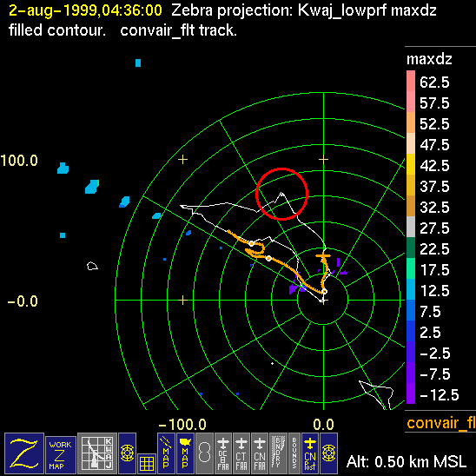The width and height of the screenshot is (476, 476).
Task: Click the small yellow grid icon
Action: point(147,464)
